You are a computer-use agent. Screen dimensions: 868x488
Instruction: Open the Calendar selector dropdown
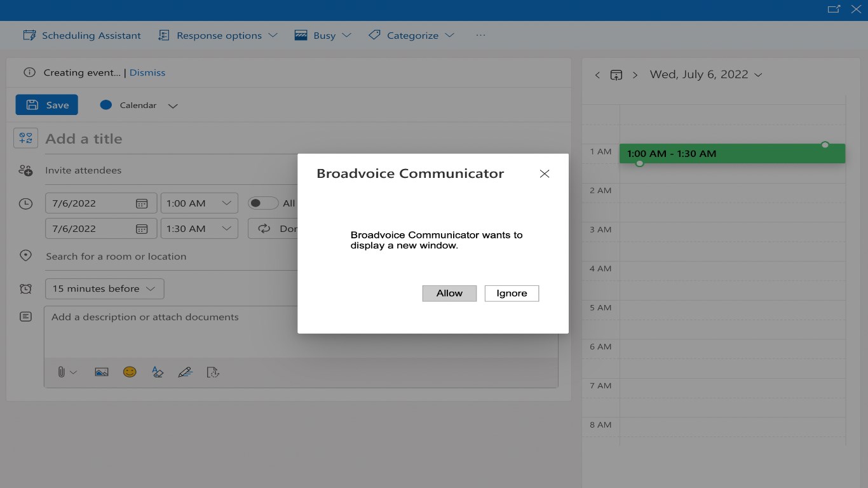[139, 105]
